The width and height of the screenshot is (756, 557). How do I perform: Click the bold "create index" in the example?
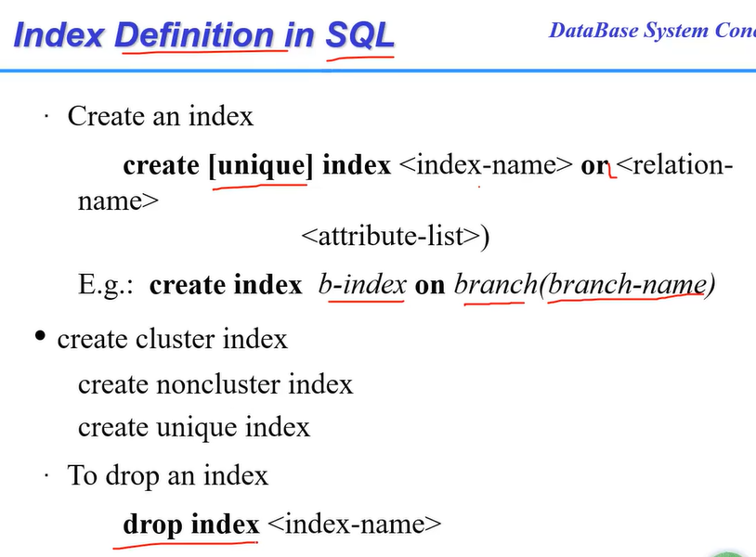click(x=226, y=285)
